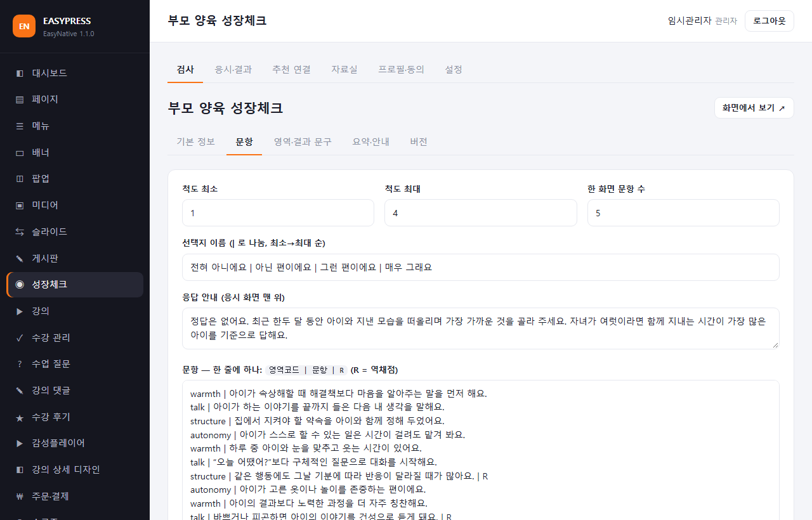Click inside the 응답 안내 textarea
Screen dimensions: 812x520
pyautogui.click(x=481, y=328)
